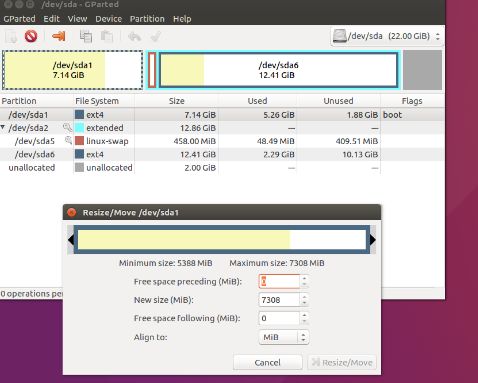Select the /dev/sda6 block in disk map

pyautogui.click(x=279, y=70)
